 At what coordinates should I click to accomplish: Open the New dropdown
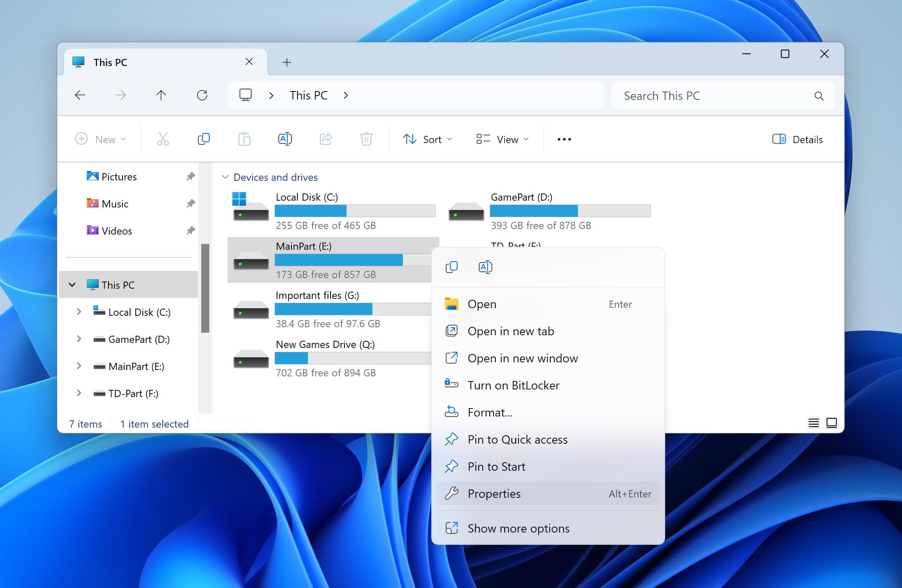100,139
